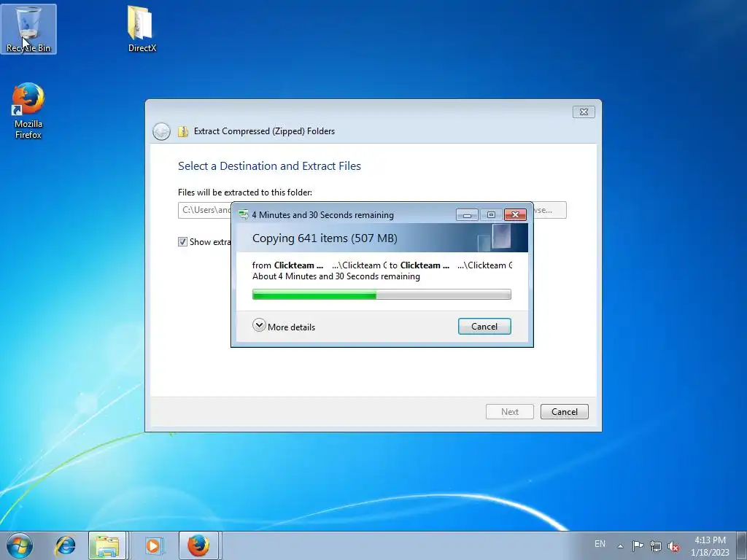
Task: Open the EN language indicator
Action: [x=600, y=544]
